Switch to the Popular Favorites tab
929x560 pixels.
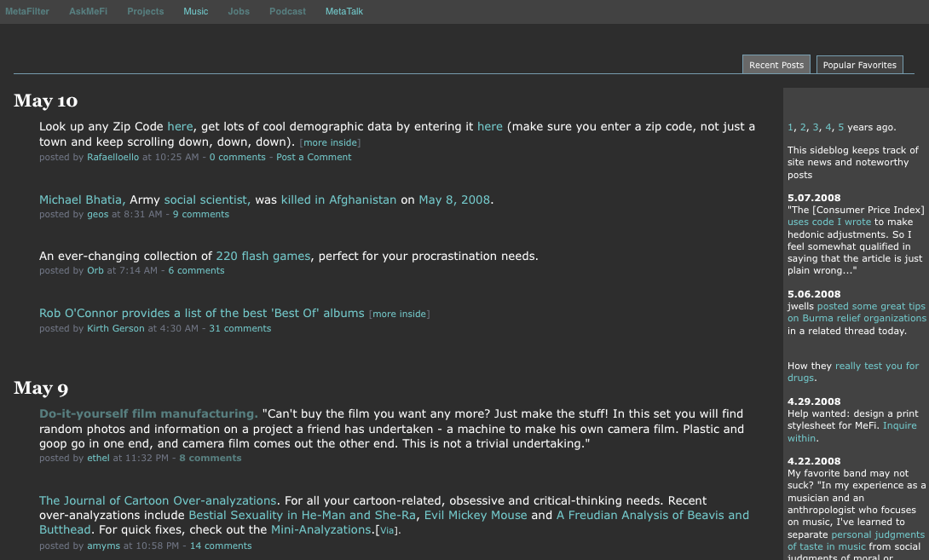(860, 65)
